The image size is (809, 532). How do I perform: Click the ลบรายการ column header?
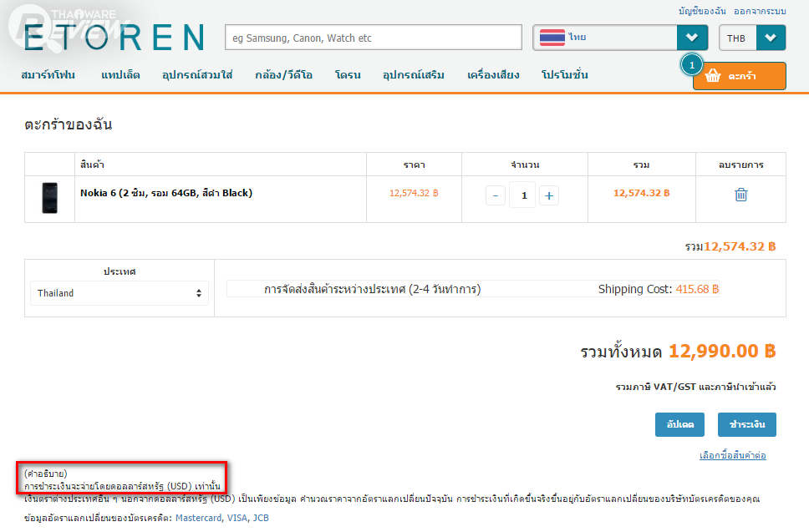pos(741,165)
